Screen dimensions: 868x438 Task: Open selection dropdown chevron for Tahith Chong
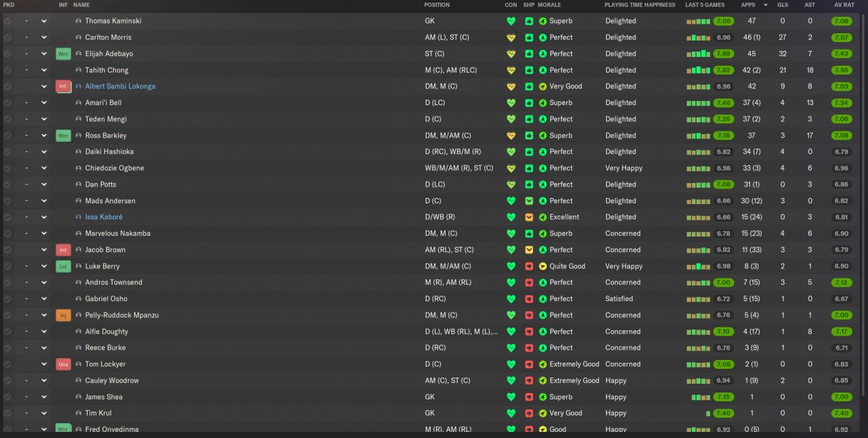coord(44,70)
